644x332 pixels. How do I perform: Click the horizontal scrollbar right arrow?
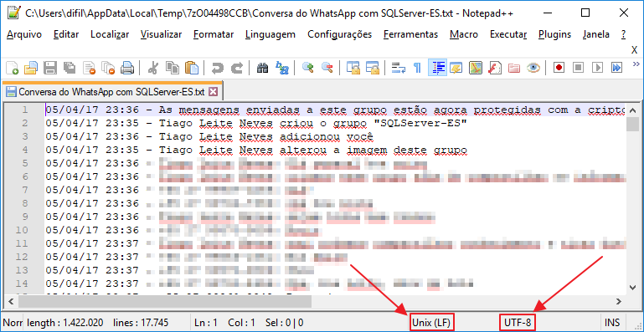[x=619, y=302]
